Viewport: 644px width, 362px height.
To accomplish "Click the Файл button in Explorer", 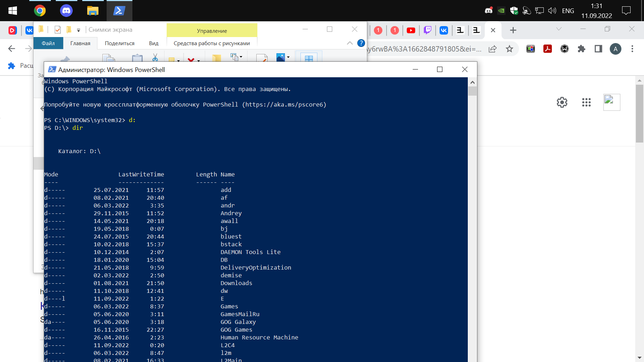I will coord(48,43).
